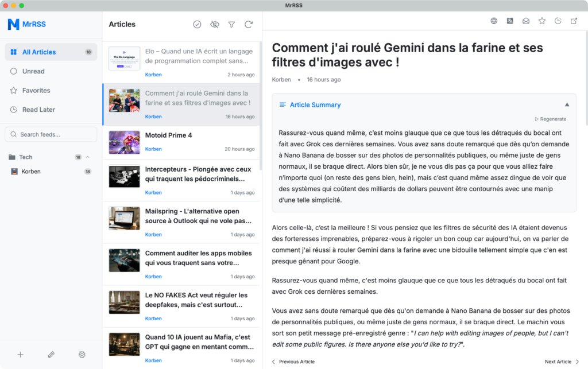This screenshot has height=369, width=588.
Task: Click the Search feeds input field
Action: point(51,134)
